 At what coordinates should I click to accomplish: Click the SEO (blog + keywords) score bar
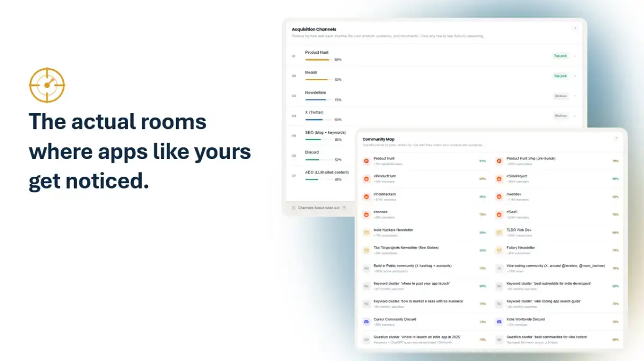point(319,140)
